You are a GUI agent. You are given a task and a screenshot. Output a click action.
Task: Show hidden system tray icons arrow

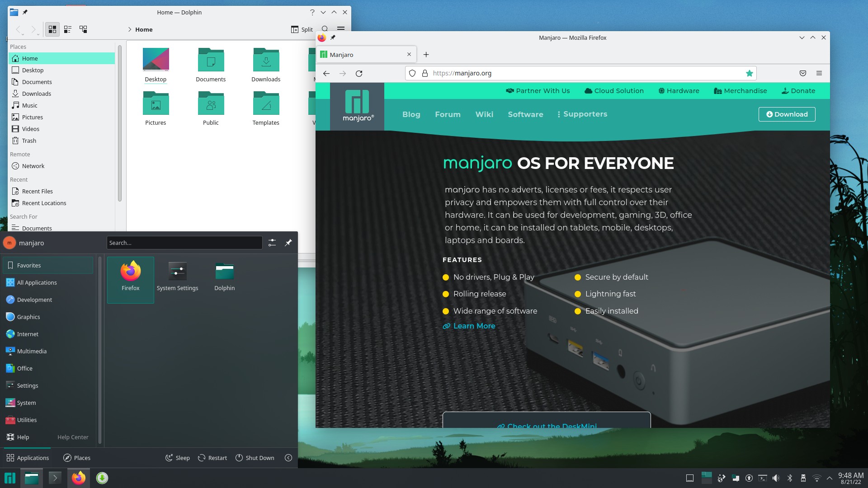(830, 478)
